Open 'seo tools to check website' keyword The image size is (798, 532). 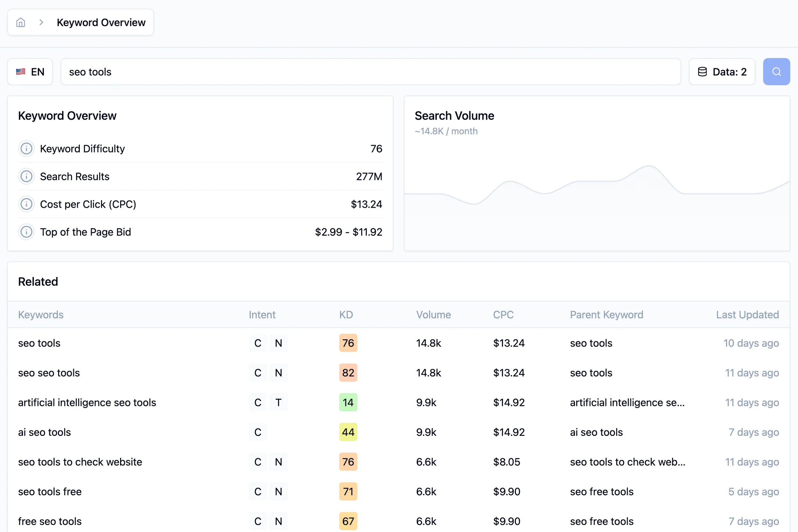[x=80, y=462]
